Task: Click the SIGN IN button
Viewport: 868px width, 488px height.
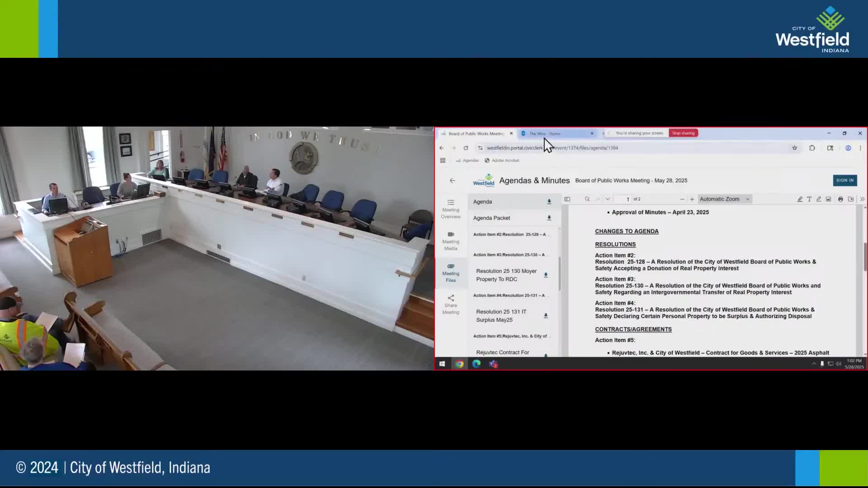Action: click(x=844, y=180)
